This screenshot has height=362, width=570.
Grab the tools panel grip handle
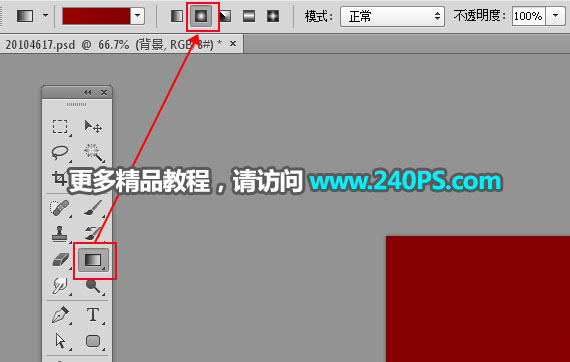[x=76, y=105]
